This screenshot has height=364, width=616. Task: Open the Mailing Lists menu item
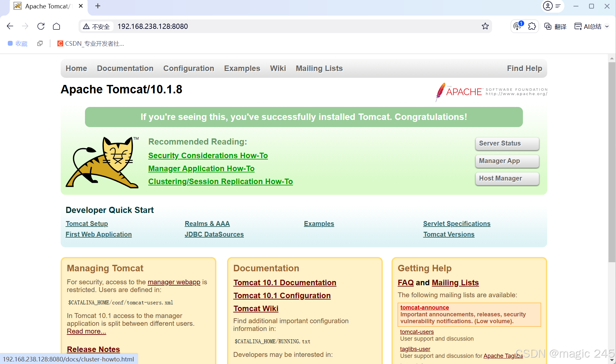tap(319, 68)
